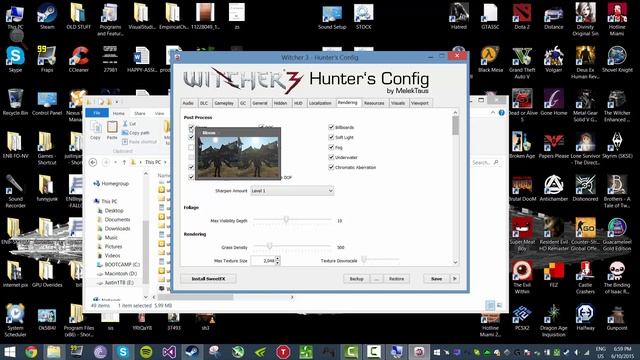The image size is (640, 360).
Task: Launch CCleaner from the desktop
Action: click(x=79, y=59)
